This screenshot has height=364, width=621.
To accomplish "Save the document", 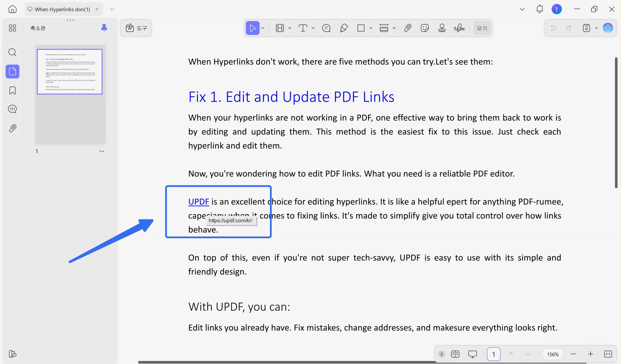I will click(586, 28).
